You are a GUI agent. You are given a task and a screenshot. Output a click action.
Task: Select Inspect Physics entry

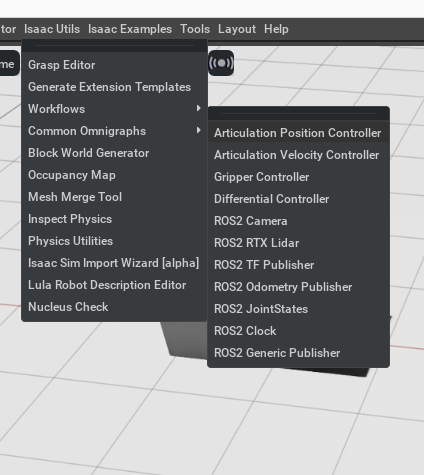pyautogui.click(x=114, y=219)
